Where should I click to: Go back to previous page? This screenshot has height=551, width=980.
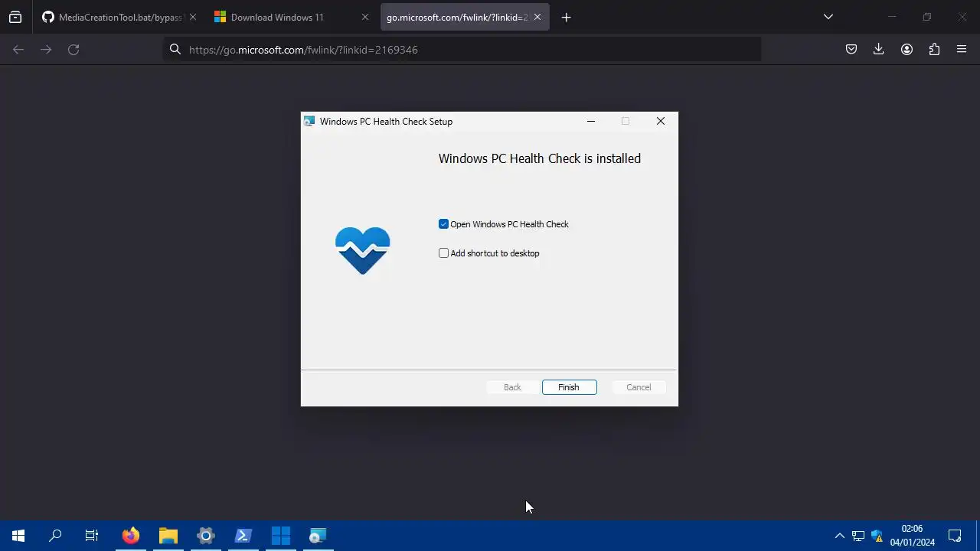[x=18, y=50]
